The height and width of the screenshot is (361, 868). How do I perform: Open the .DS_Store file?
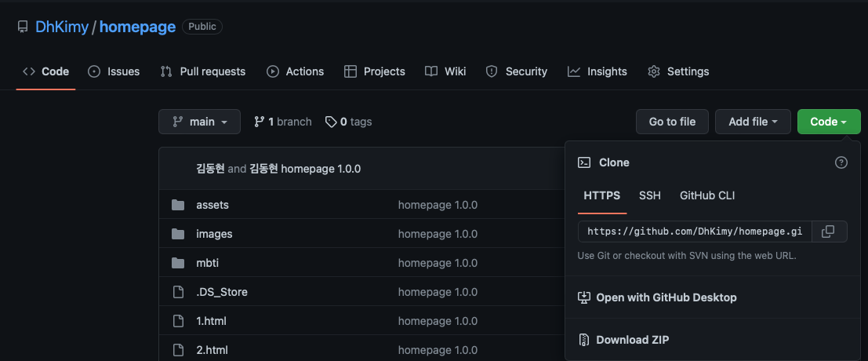(x=222, y=292)
